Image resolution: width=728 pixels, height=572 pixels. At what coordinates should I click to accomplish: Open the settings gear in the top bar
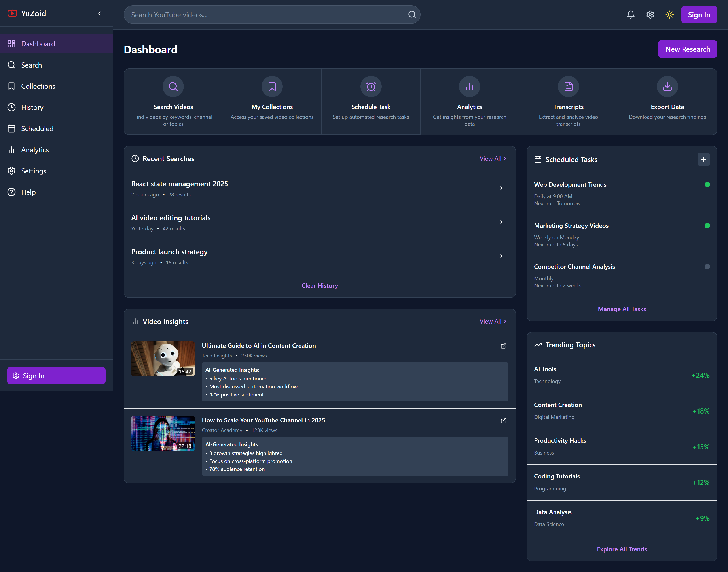tap(650, 14)
